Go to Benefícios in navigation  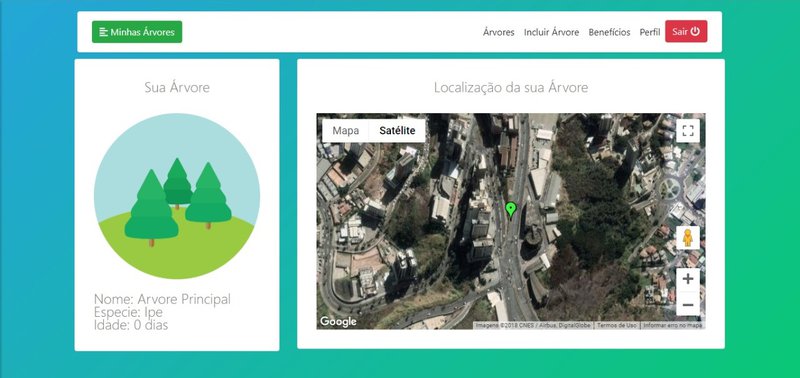click(x=609, y=32)
